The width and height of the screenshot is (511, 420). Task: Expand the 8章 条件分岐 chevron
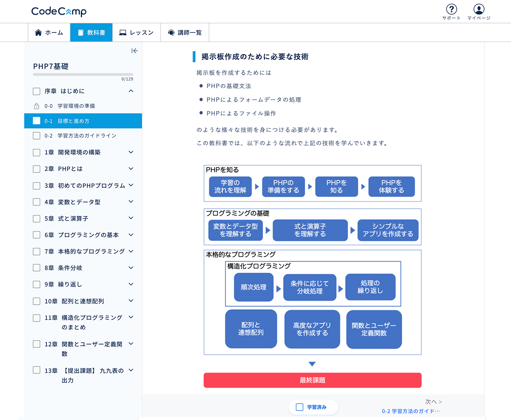click(x=131, y=267)
